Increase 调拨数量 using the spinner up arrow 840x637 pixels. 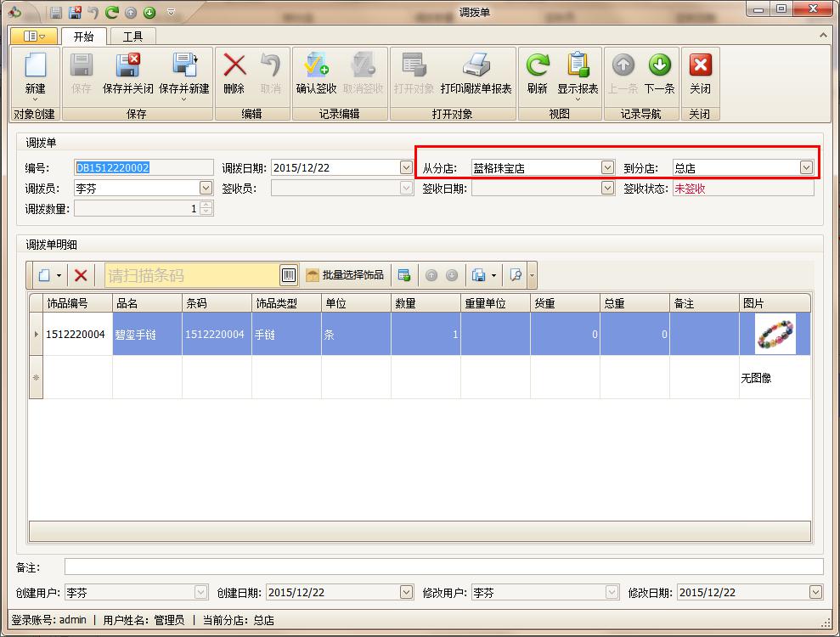pos(206,205)
